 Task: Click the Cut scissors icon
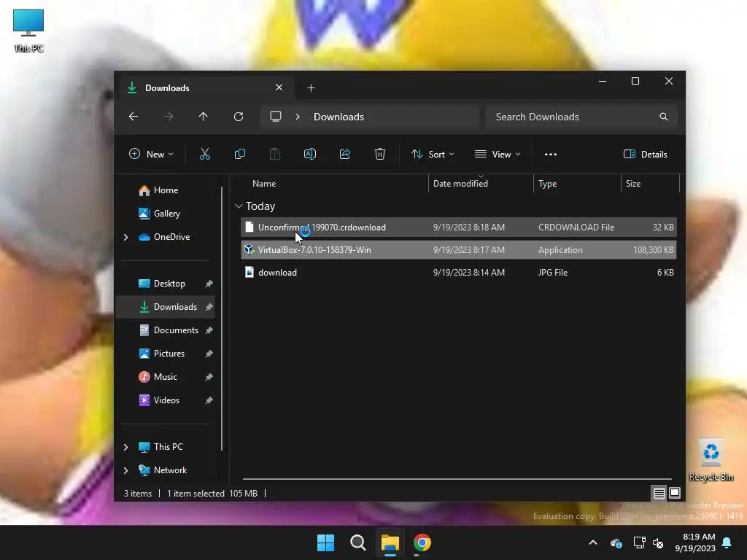point(204,154)
